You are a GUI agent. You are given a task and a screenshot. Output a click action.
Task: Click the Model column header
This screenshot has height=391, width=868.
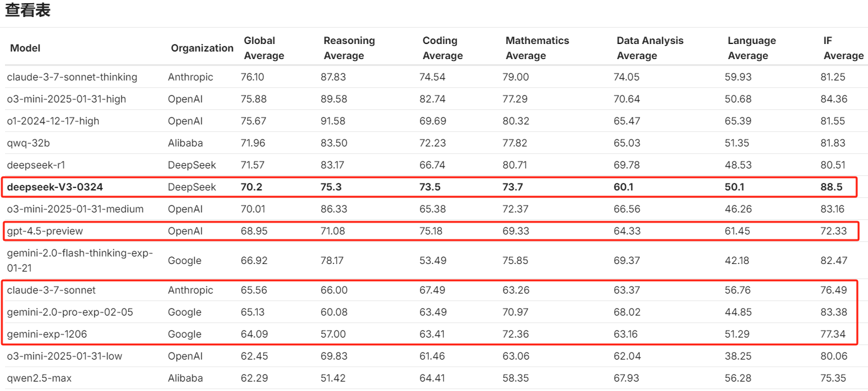[x=25, y=48]
